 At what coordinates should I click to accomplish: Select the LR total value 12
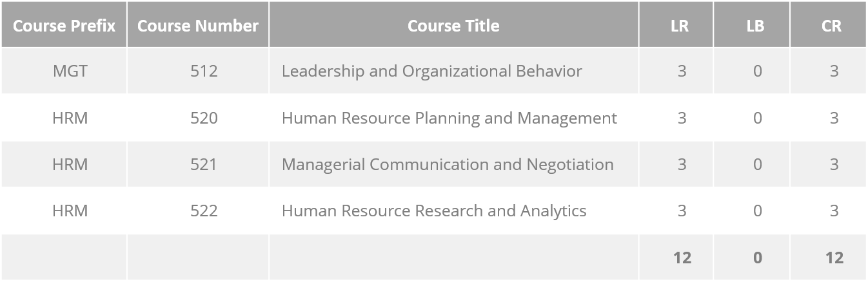click(x=682, y=258)
